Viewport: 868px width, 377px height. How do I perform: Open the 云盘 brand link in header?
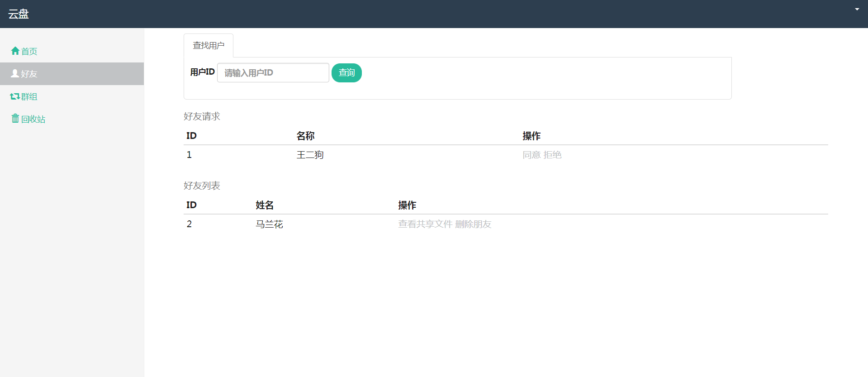tap(19, 14)
